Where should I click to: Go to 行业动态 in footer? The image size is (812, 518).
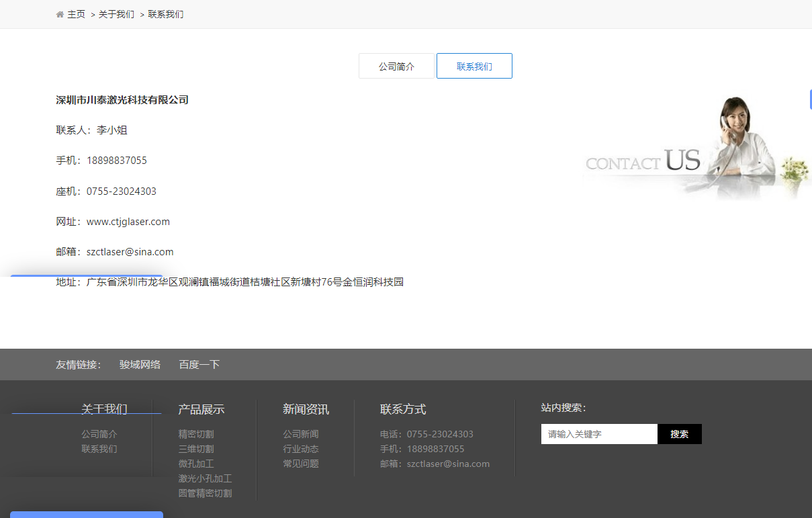pyautogui.click(x=301, y=449)
